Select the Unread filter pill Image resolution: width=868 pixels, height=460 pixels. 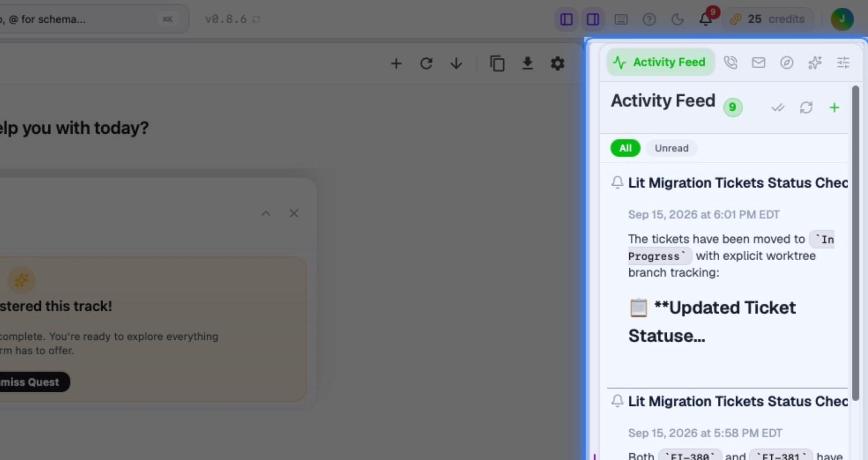(671, 148)
